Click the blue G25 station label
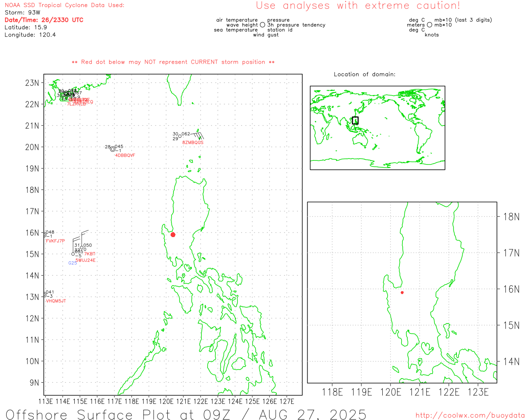 point(73,263)
